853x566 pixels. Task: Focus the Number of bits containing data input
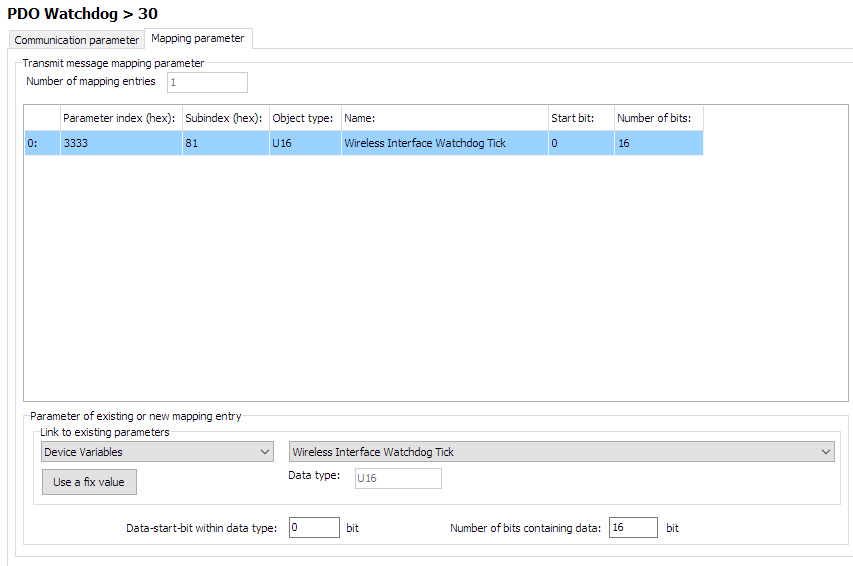(632, 527)
